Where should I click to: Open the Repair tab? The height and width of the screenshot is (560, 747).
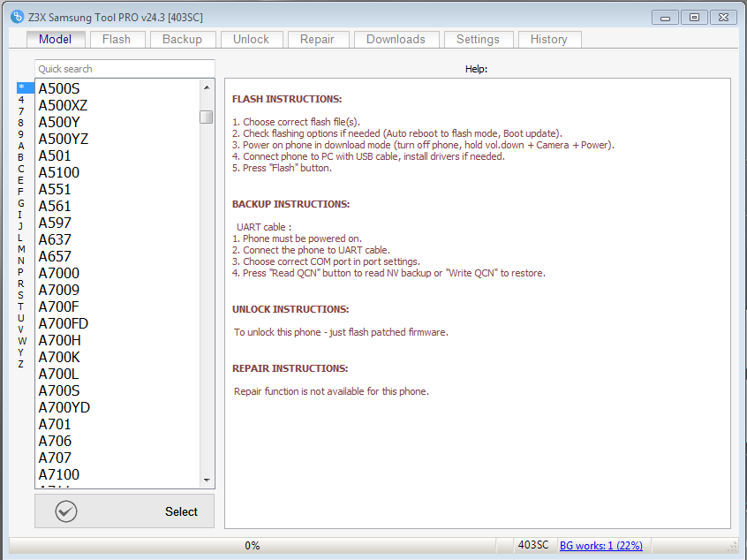click(318, 39)
